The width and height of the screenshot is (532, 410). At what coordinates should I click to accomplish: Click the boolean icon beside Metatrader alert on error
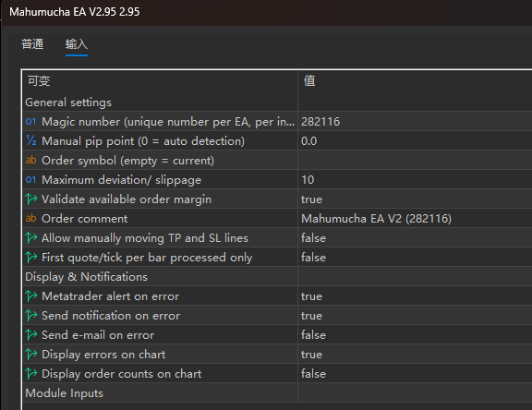click(31, 296)
